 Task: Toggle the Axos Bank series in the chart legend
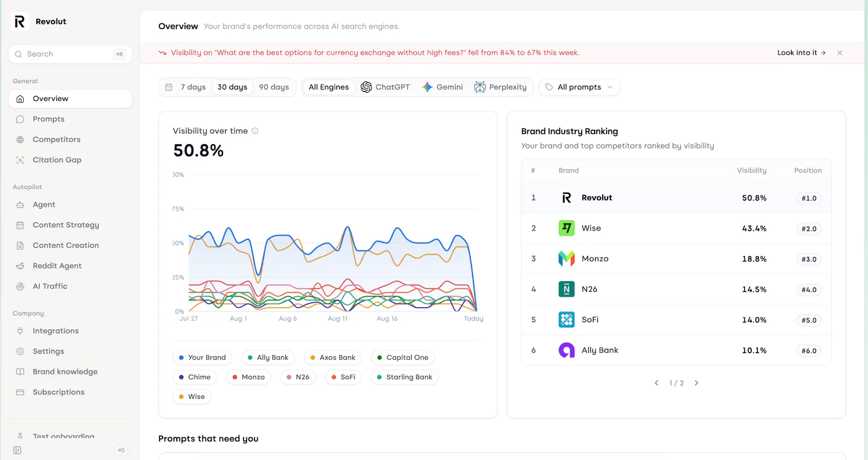[333, 357]
